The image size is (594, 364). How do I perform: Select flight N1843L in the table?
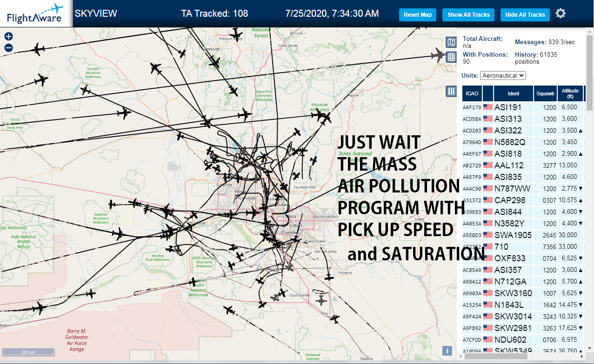click(510, 305)
